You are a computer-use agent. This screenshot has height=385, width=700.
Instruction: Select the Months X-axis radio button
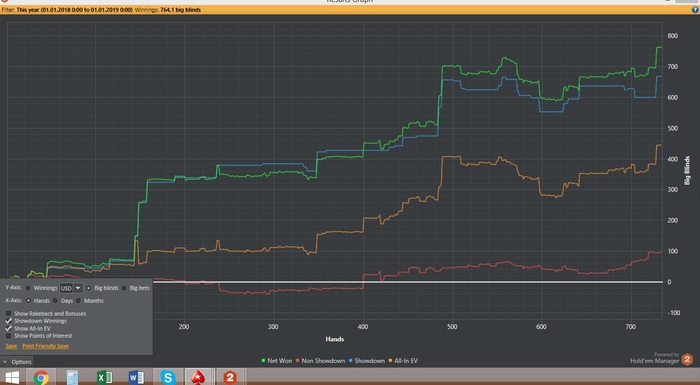tap(79, 301)
